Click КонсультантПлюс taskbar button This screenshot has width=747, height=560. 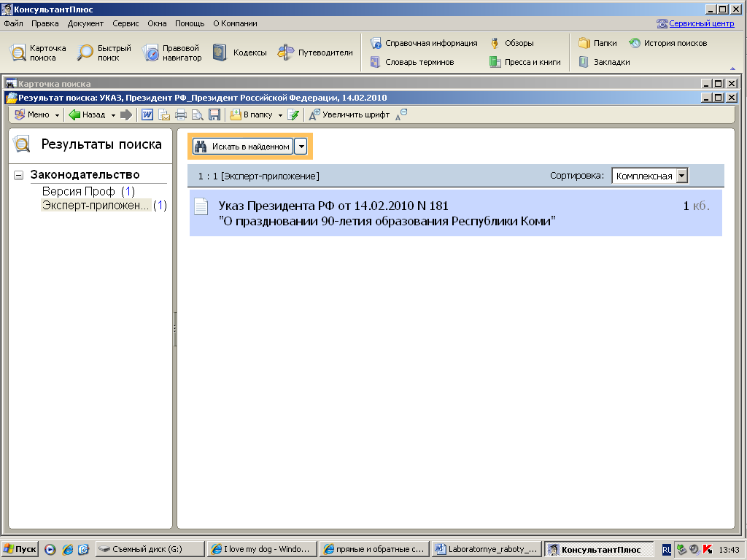[x=600, y=549]
